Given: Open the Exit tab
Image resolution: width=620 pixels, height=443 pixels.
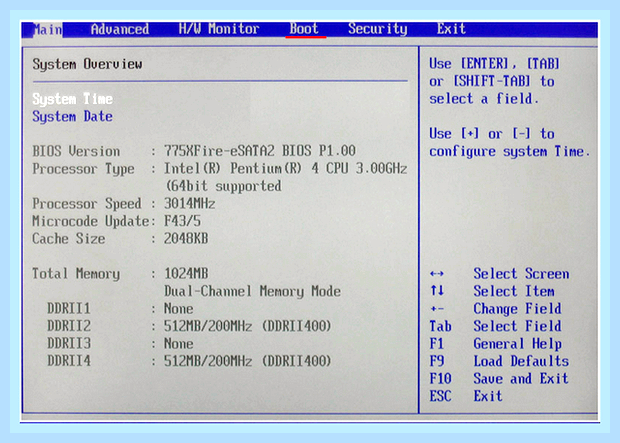Looking at the screenshot, I should pyautogui.click(x=451, y=28).
